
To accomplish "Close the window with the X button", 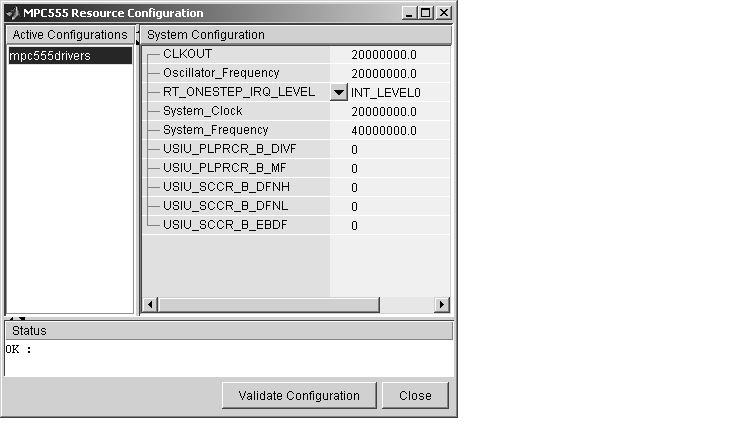I will (443, 13).
